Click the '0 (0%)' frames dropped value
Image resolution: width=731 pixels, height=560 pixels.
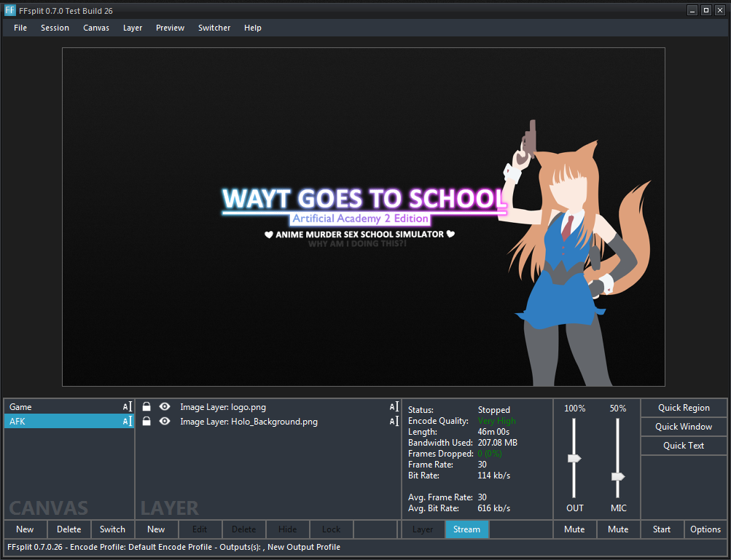coord(490,453)
